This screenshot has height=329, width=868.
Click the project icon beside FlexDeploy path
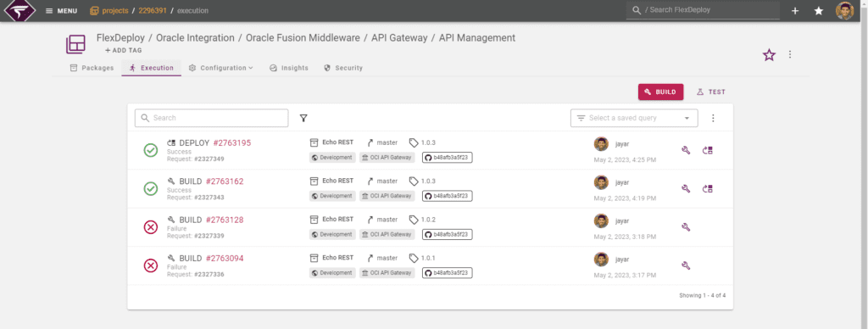click(75, 44)
